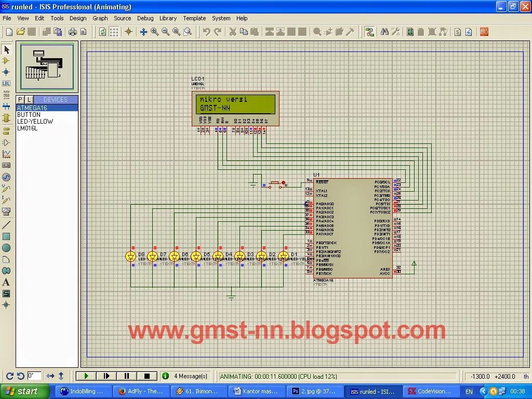Select the 2D text tool
Image resolution: width=532 pixels, height=399 pixels.
[6, 282]
